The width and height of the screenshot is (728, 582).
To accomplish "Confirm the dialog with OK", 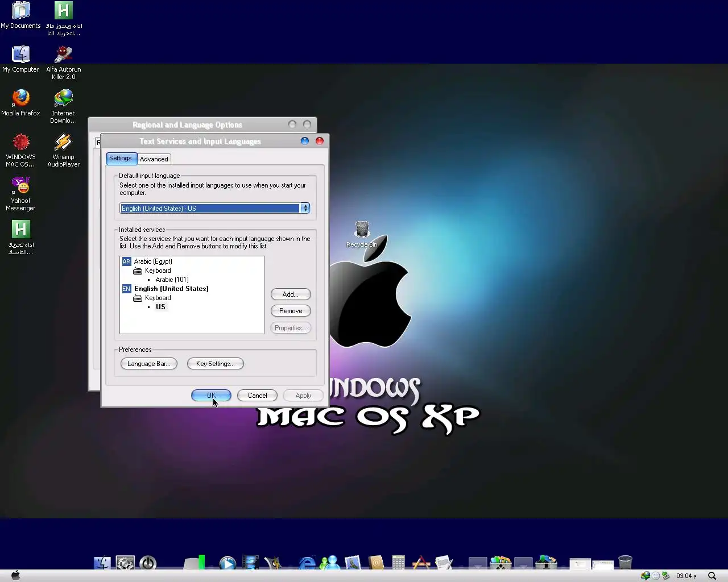I will point(211,396).
